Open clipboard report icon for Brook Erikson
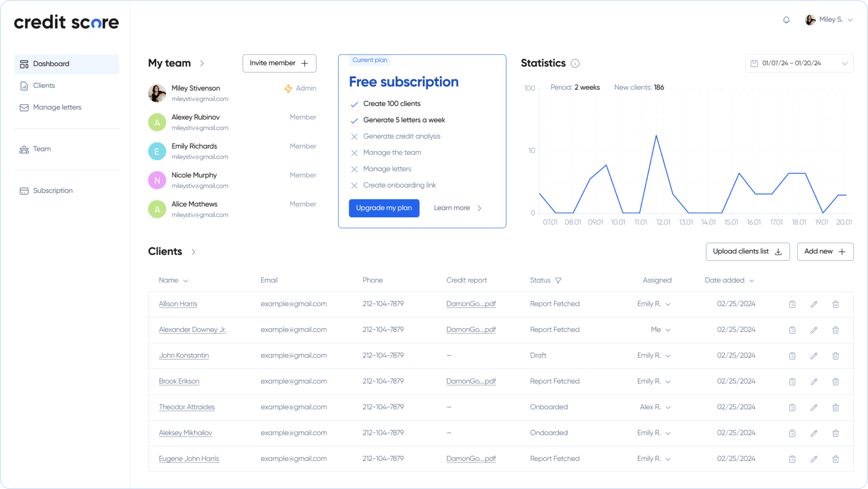The width and height of the screenshot is (868, 489). click(x=792, y=381)
